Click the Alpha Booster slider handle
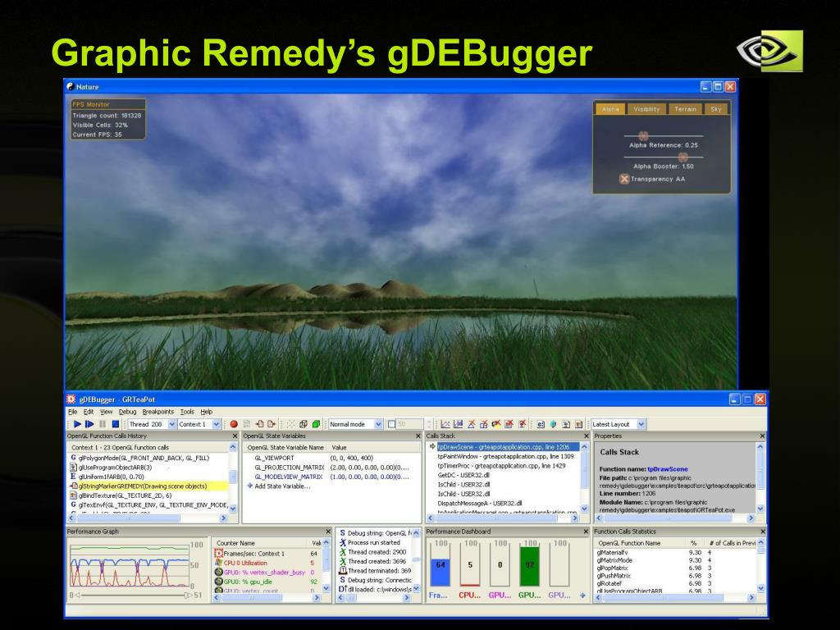Viewport: 840px width, 630px height. 683,157
